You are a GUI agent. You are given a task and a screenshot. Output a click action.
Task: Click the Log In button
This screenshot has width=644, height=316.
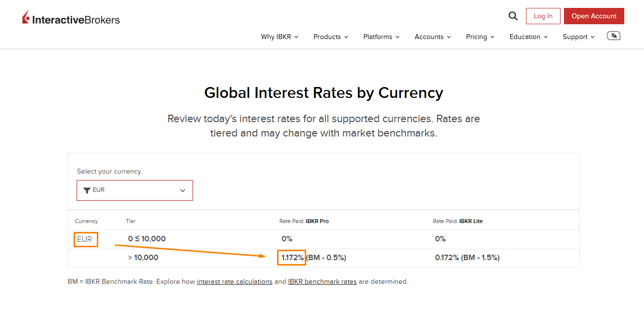[543, 16]
